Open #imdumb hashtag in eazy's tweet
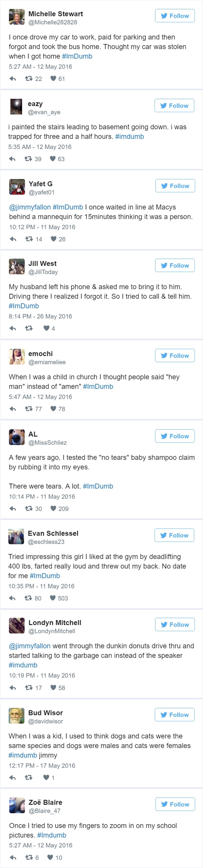 pos(129,137)
